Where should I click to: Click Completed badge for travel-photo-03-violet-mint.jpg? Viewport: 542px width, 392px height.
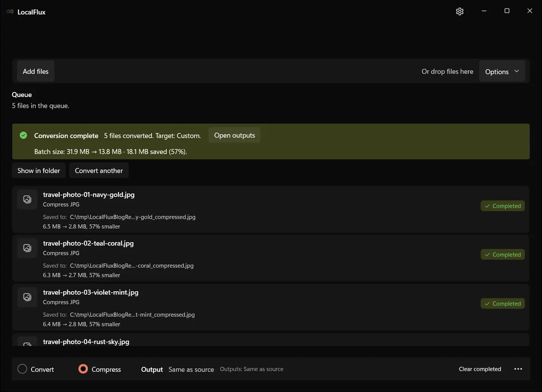click(503, 304)
